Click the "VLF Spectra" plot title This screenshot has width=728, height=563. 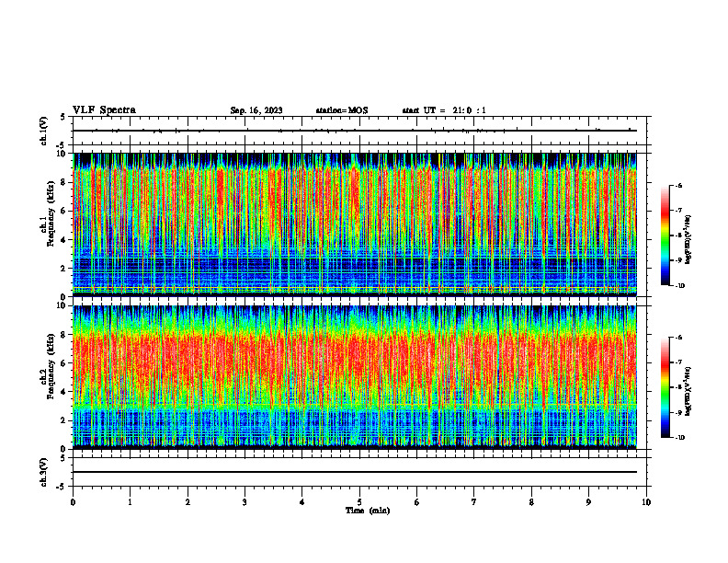tap(104, 110)
